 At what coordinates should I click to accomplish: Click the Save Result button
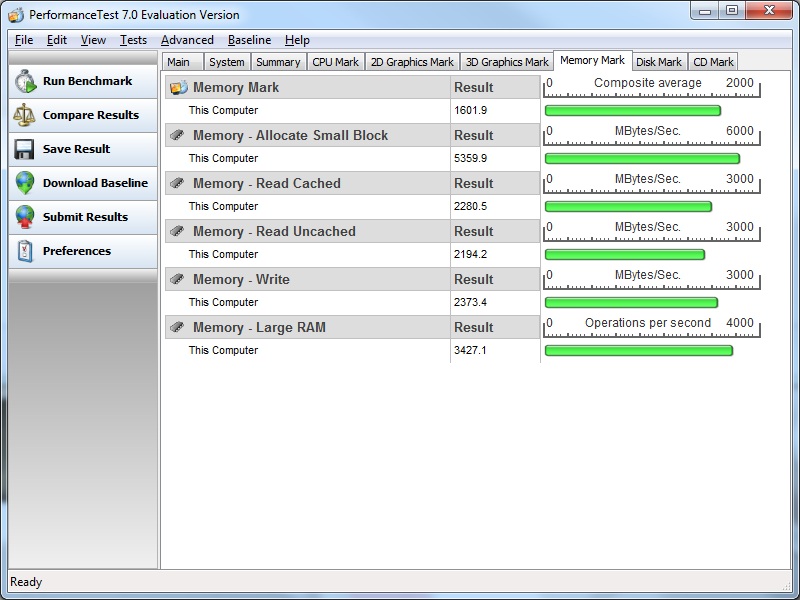tap(83, 149)
